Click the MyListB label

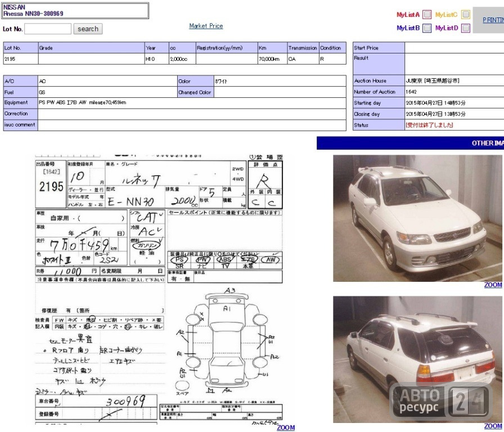click(408, 28)
